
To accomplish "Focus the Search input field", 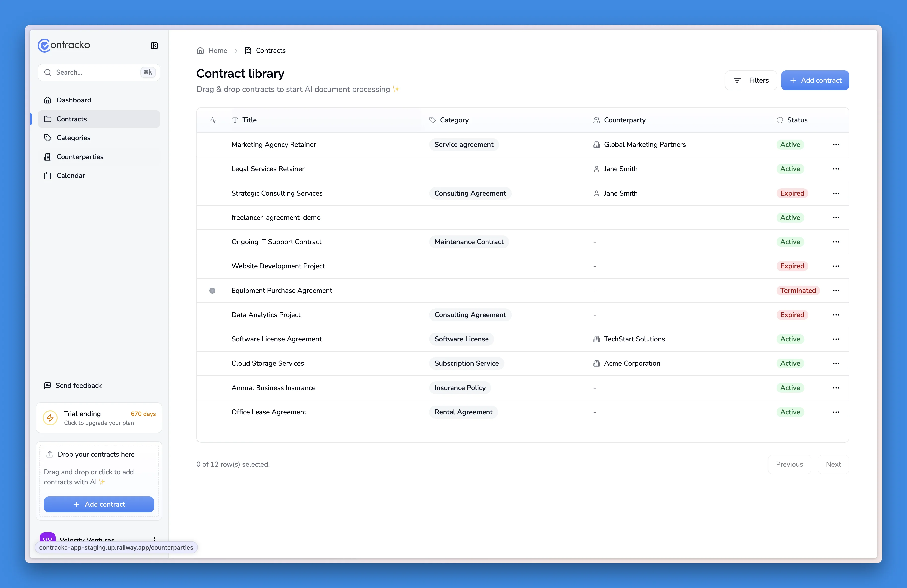I will [x=95, y=72].
